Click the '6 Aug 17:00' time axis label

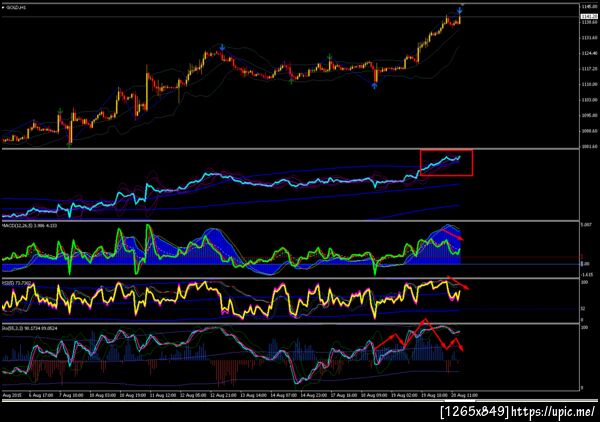(41, 395)
